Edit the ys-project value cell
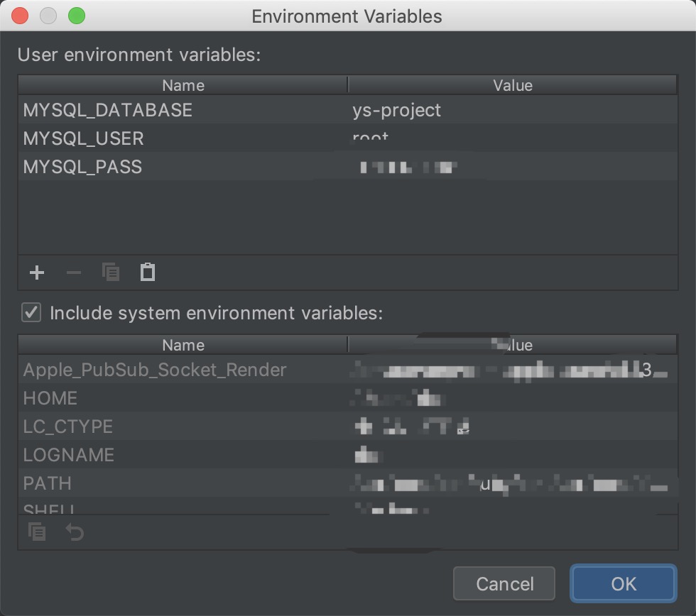696x616 pixels. tap(397, 110)
